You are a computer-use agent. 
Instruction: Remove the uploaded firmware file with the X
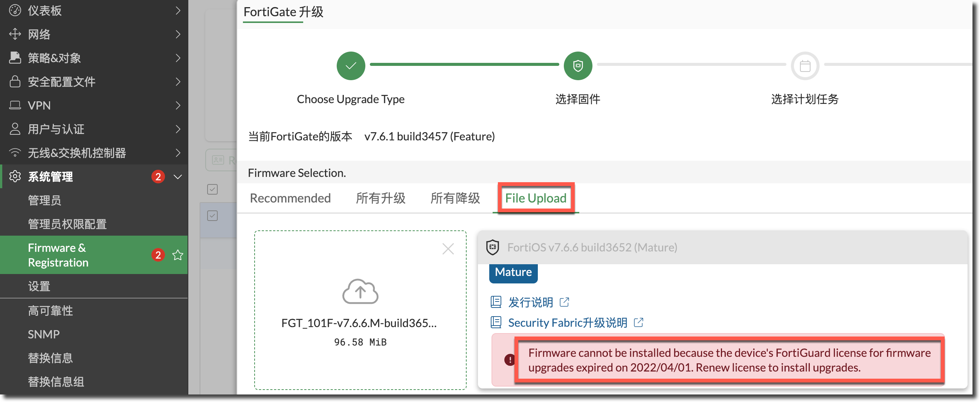448,249
